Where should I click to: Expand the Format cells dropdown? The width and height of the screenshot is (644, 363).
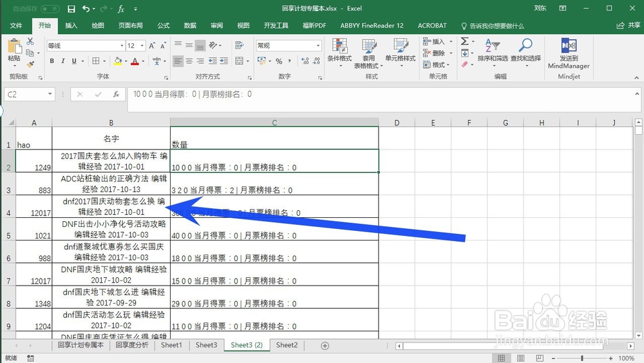pos(448,64)
